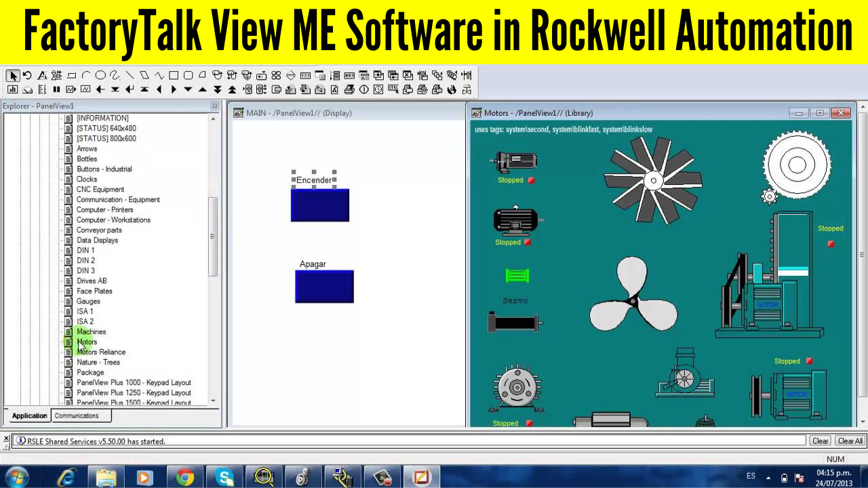Switch to the Communications tab
This screenshot has height=488, width=868.
click(77, 415)
